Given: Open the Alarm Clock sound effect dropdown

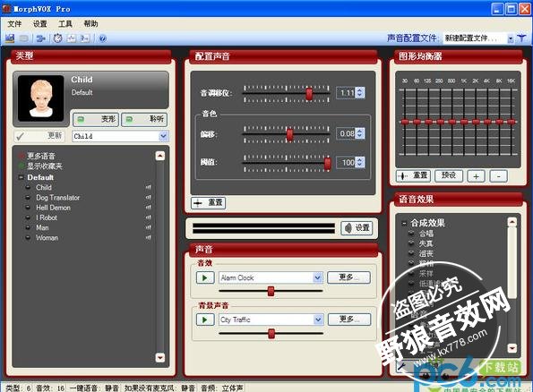Looking at the screenshot, I should point(318,277).
